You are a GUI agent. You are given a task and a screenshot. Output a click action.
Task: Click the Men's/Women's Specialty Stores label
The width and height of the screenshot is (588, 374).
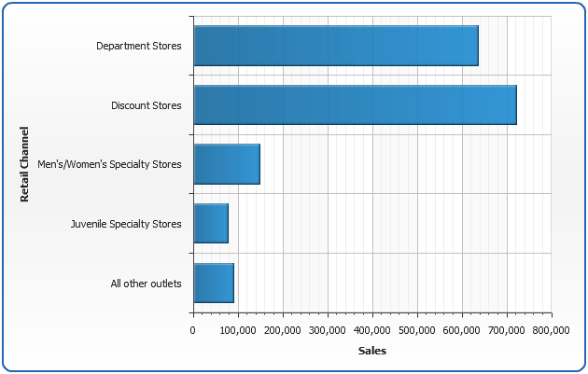tap(116, 164)
